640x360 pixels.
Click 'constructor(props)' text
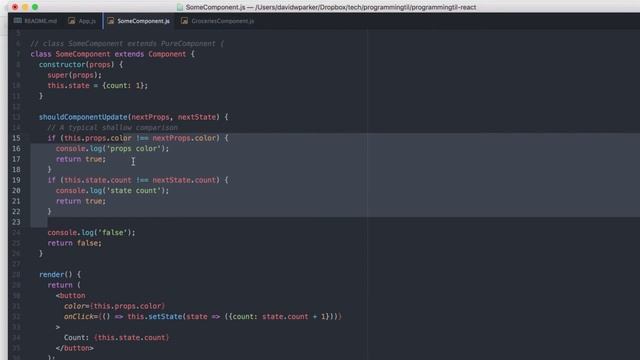76,64
